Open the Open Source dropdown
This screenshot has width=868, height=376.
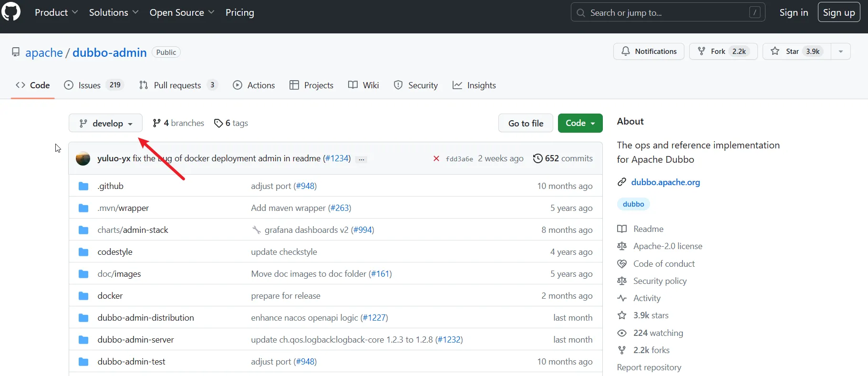point(182,12)
